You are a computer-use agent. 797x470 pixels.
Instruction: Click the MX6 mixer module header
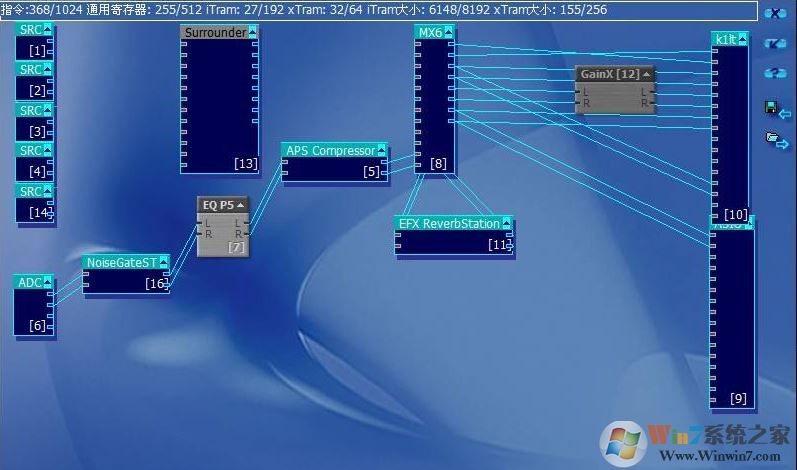(430, 32)
